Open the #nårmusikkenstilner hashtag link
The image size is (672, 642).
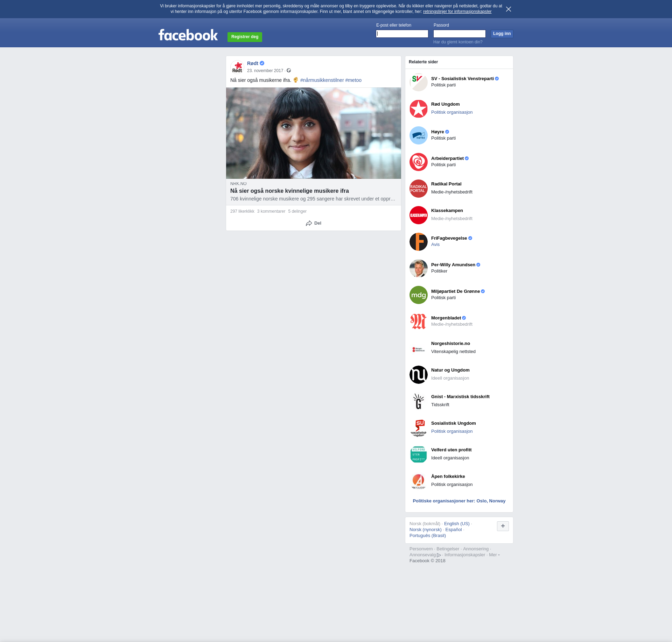pos(322,80)
